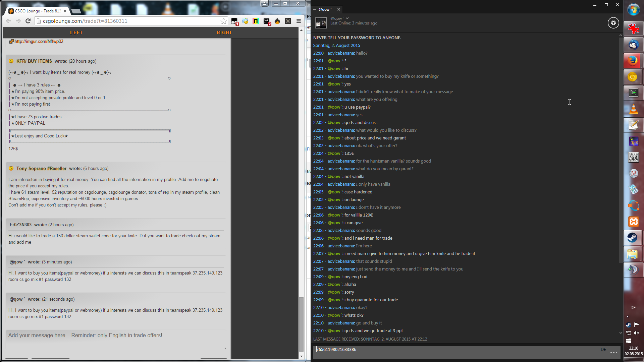This screenshot has width=644, height=362.
Task: Open the chat options three-dots menu
Action: tap(613, 353)
